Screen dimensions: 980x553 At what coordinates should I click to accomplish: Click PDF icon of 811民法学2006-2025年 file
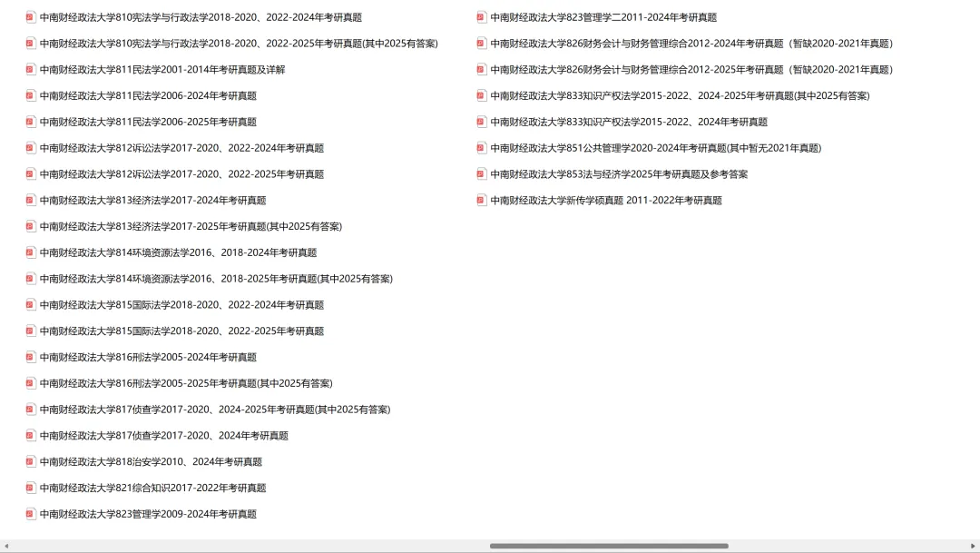30,122
